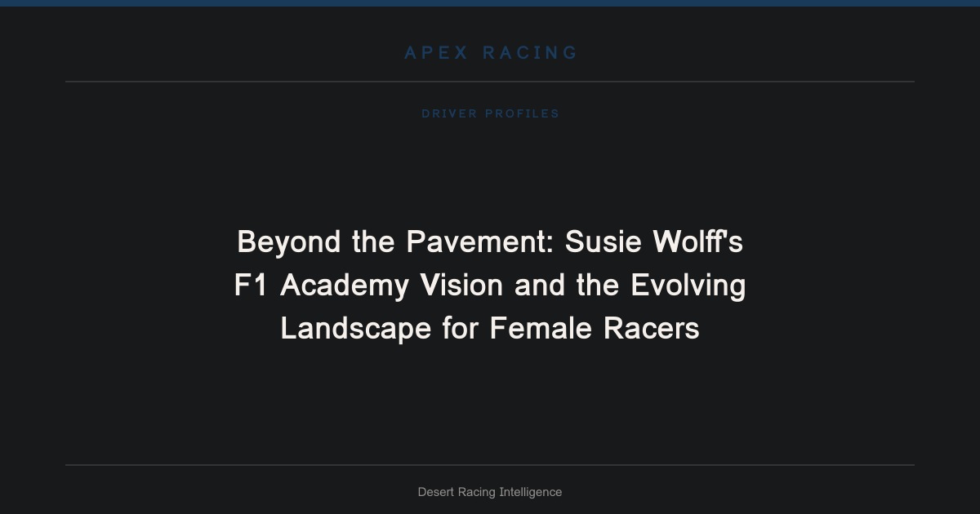
Task: Click the word "Intelligence" in the footer
Action: [530, 492]
